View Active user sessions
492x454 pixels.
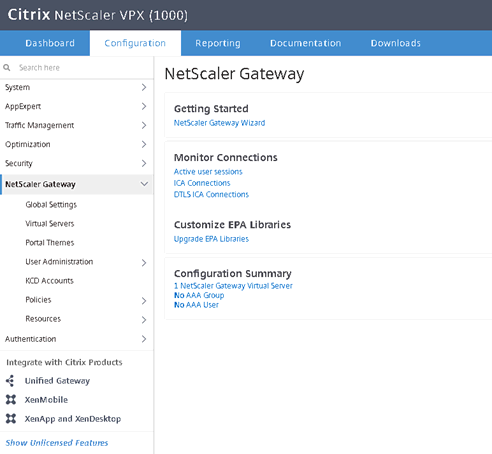208,172
